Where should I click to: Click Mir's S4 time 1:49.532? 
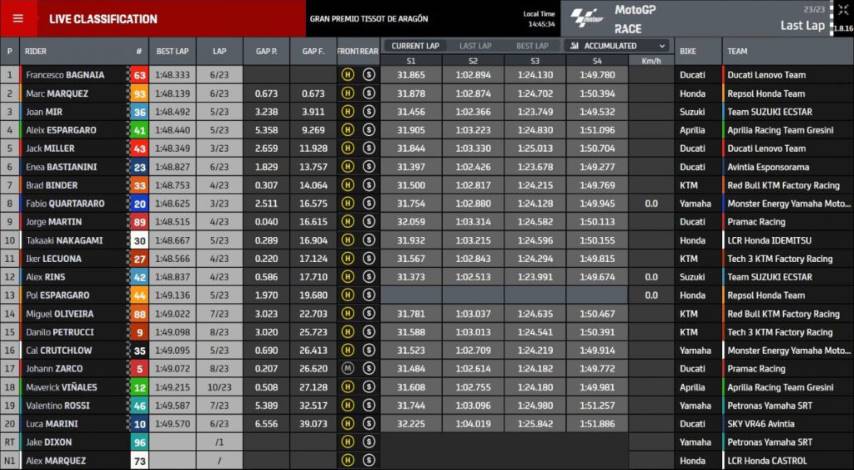tap(597, 112)
